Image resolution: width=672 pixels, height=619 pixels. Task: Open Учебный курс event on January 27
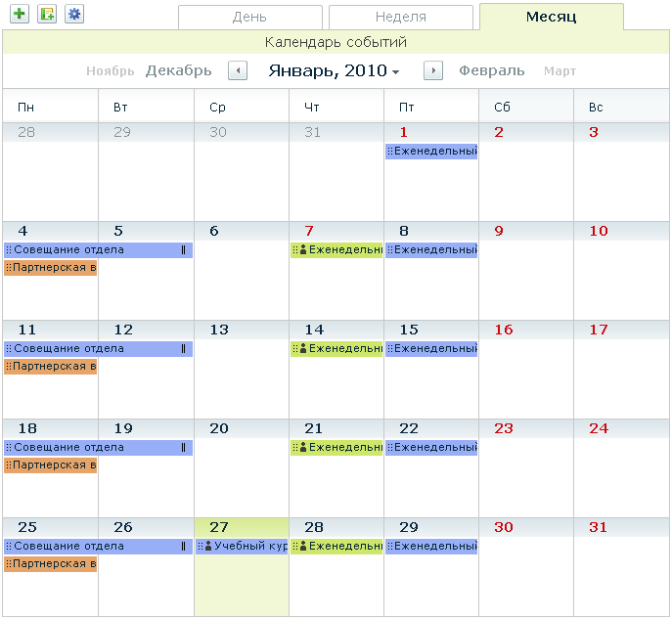pyautogui.click(x=242, y=547)
